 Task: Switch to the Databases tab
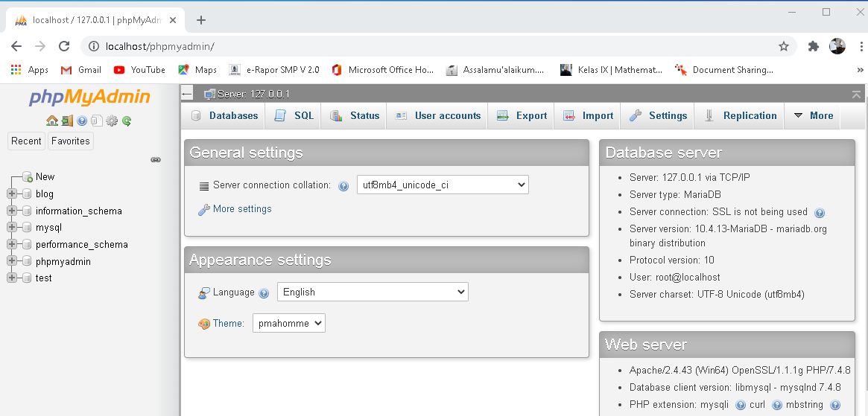click(x=225, y=116)
